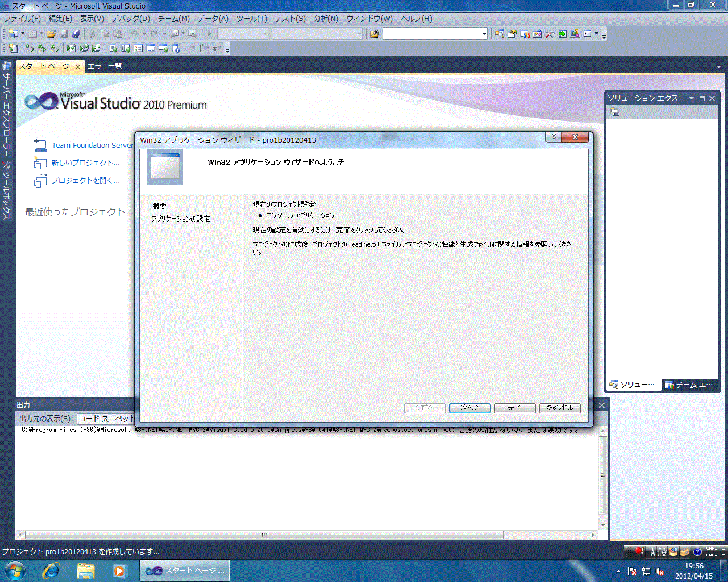Click the Navigate Backward icon
The height and width of the screenshot is (582, 728).
click(x=175, y=34)
